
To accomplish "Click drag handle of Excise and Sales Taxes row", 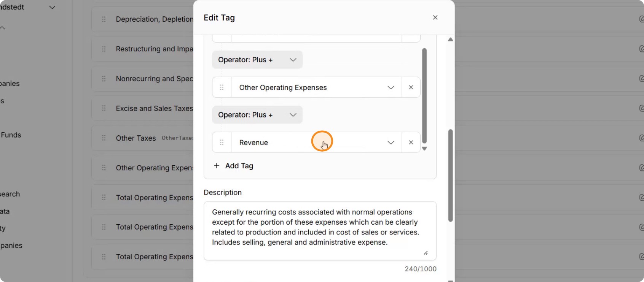I will coord(104,108).
